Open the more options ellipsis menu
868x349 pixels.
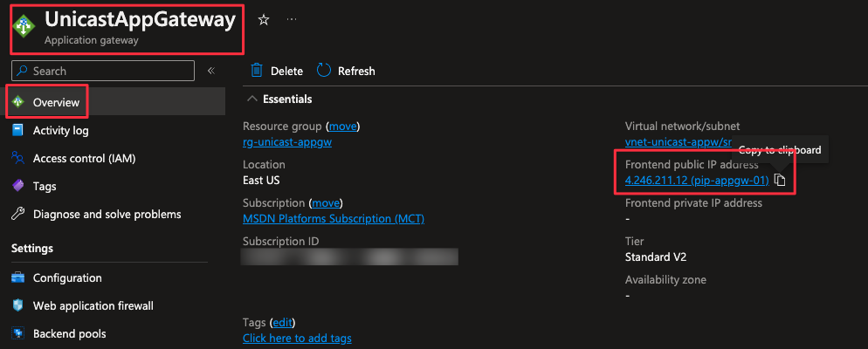(x=292, y=20)
